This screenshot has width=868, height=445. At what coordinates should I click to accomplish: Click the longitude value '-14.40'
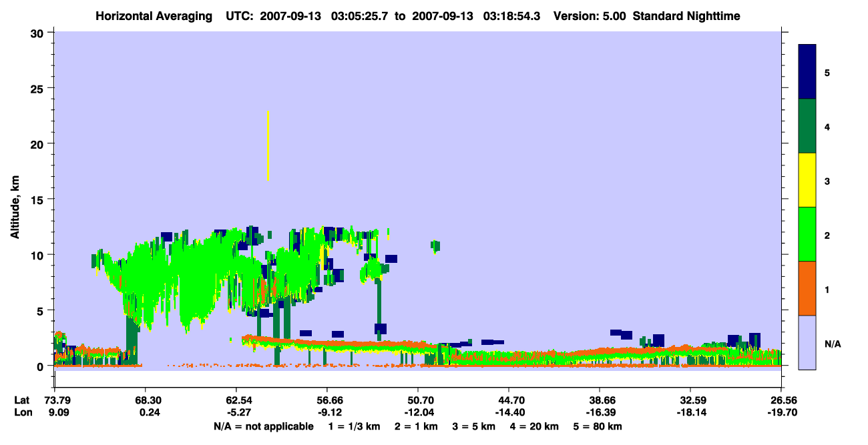[x=509, y=413]
